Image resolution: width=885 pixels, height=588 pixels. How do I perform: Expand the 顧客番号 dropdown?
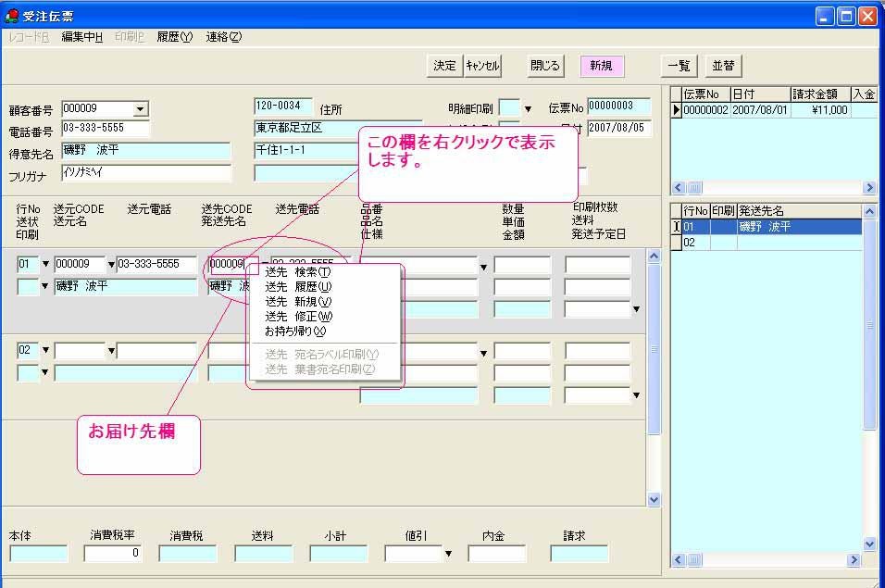(141, 109)
